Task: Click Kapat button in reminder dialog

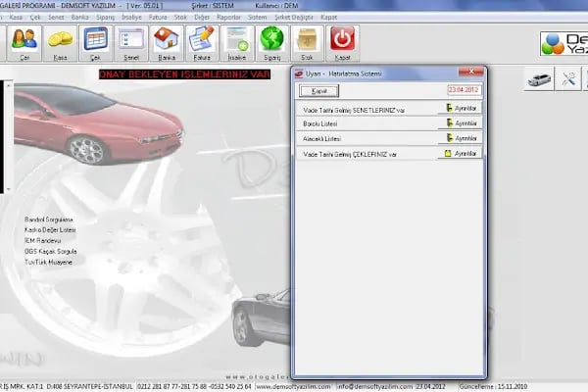Action: pyautogui.click(x=319, y=91)
